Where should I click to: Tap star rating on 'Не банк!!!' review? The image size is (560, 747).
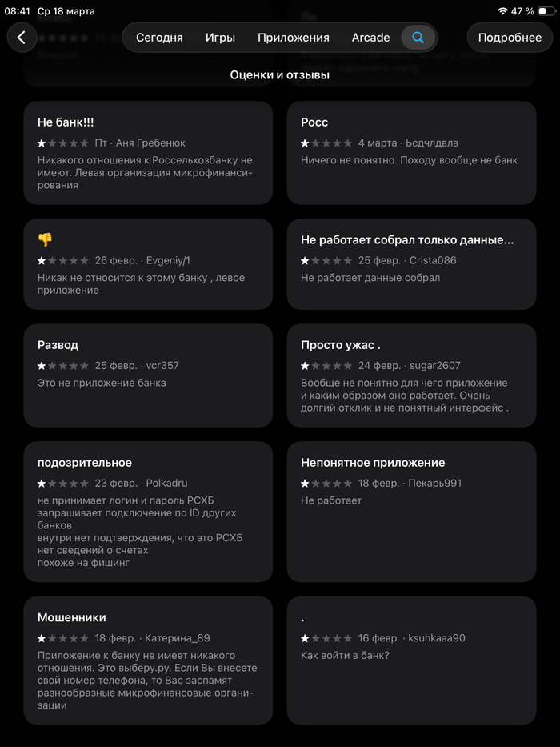coord(63,143)
